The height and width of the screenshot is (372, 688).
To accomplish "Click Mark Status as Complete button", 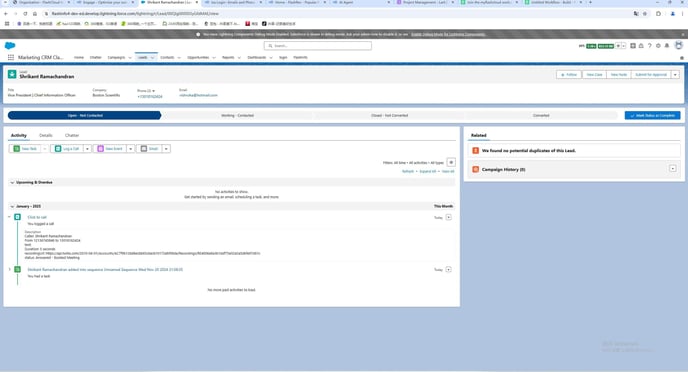I will 652,115.
